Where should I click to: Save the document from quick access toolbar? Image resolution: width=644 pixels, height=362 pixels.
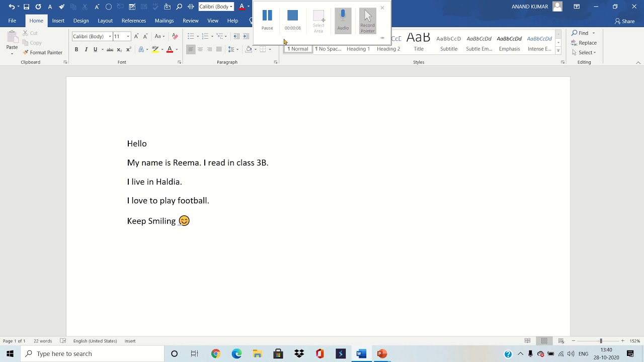(26, 7)
